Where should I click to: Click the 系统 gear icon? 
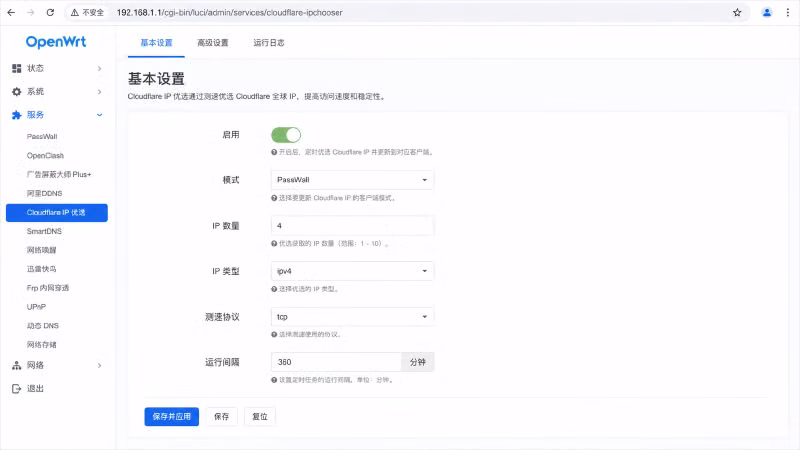(x=16, y=91)
